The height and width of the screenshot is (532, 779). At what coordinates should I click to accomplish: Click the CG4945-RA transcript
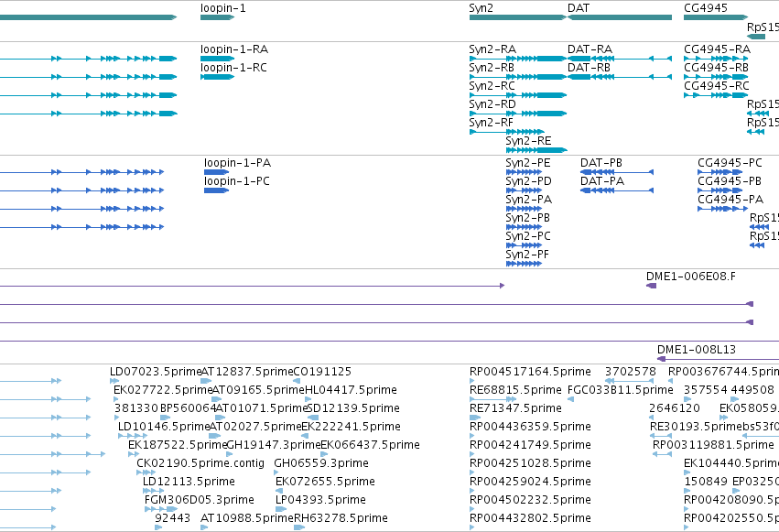pos(716,59)
